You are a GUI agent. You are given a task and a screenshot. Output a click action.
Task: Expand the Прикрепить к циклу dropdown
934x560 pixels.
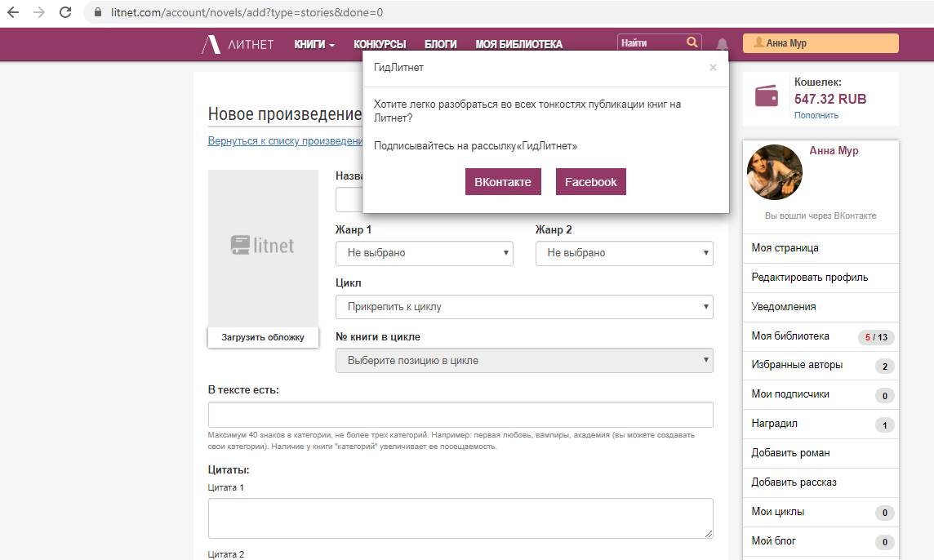tap(524, 307)
